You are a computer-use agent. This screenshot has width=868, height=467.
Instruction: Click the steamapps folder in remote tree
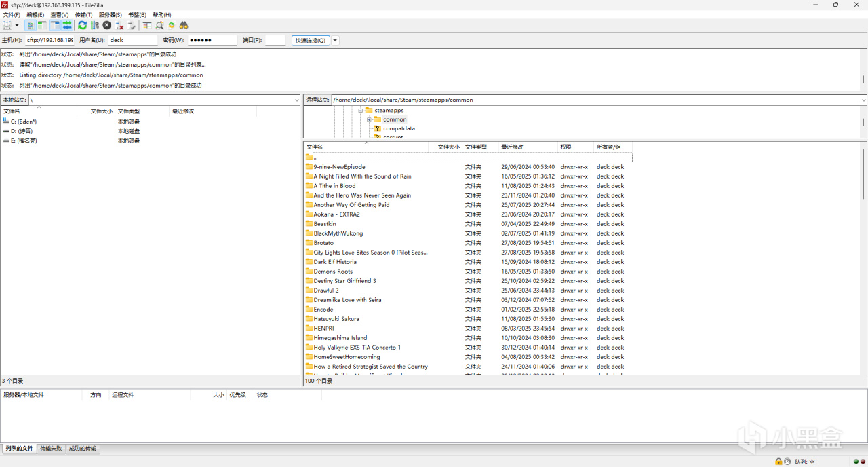(x=384, y=110)
